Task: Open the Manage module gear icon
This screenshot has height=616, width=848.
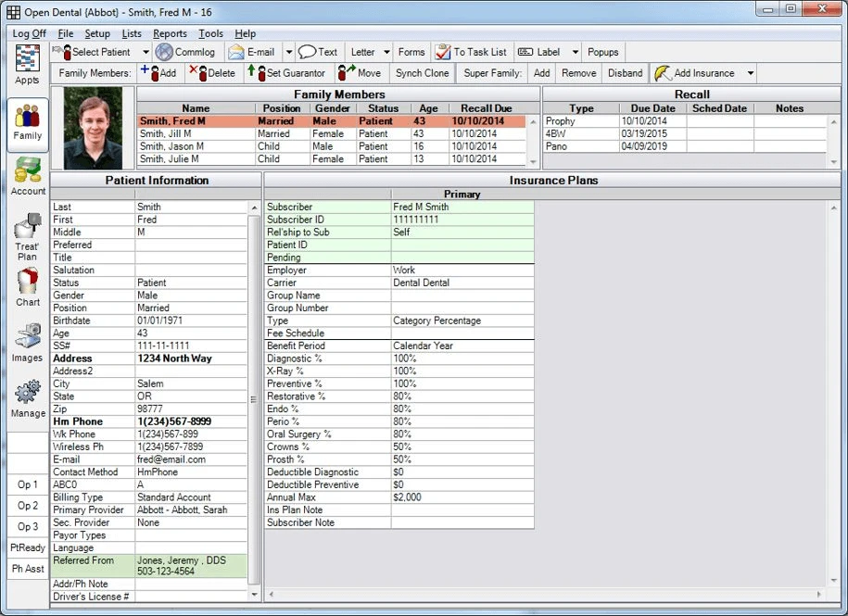Action: pos(28,397)
